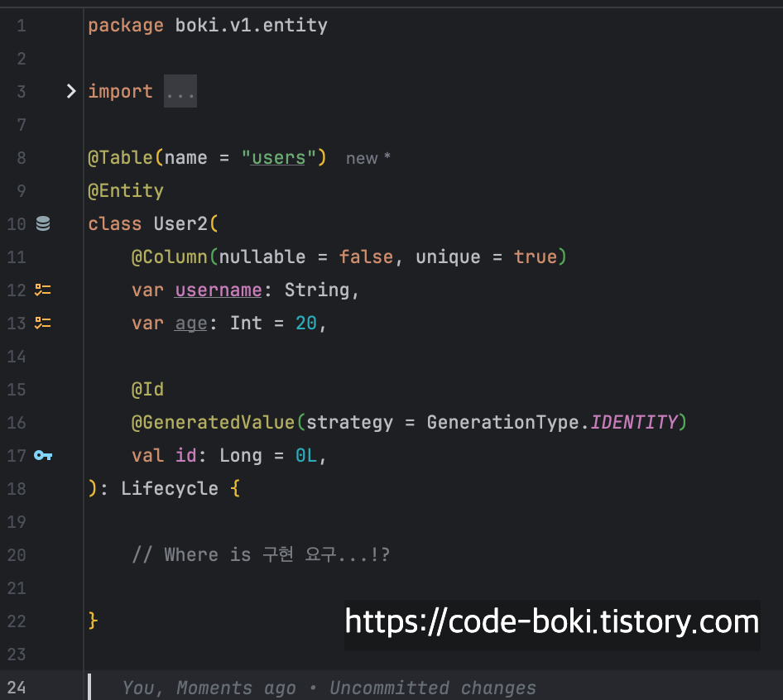Click the Lifecycle interface name
The width and height of the screenshot is (783, 700).
click(x=170, y=489)
